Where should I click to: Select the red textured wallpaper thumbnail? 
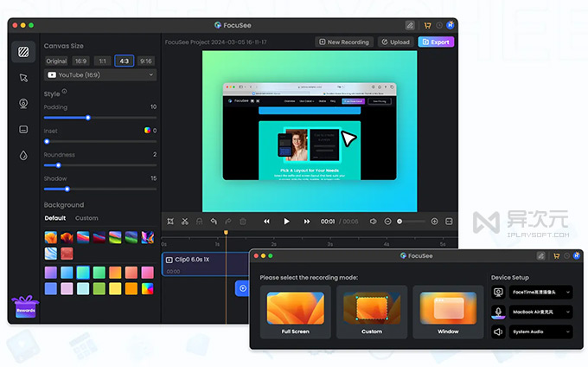pyautogui.click(x=67, y=254)
